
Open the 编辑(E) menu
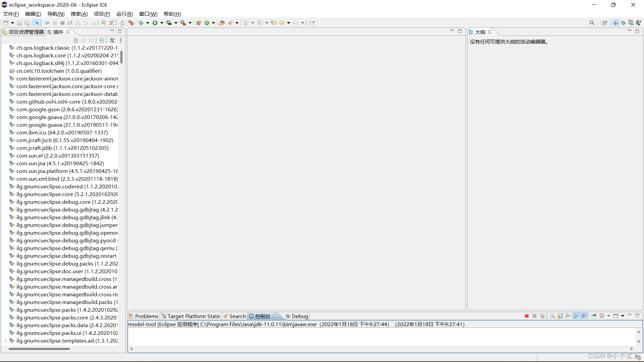[33, 14]
